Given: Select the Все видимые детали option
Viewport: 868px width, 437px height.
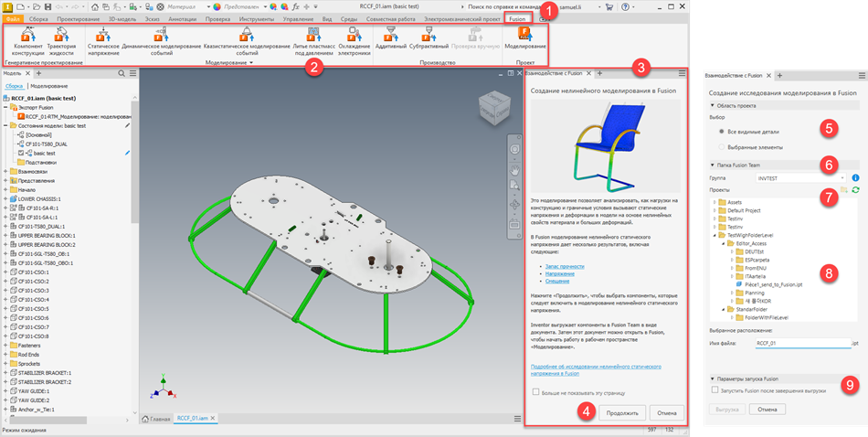Looking at the screenshot, I should coord(721,132).
